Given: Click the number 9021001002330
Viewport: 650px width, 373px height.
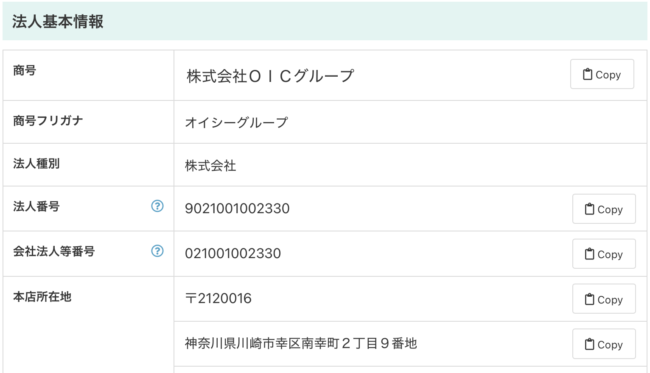Looking at the screenshot, I should (237, 208).
